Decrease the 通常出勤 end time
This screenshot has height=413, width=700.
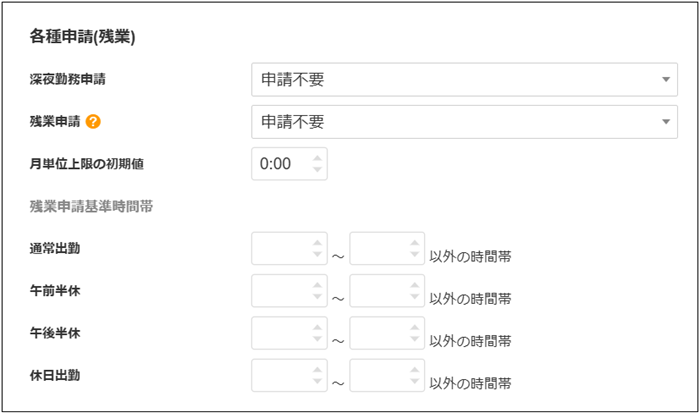point(416,254)
